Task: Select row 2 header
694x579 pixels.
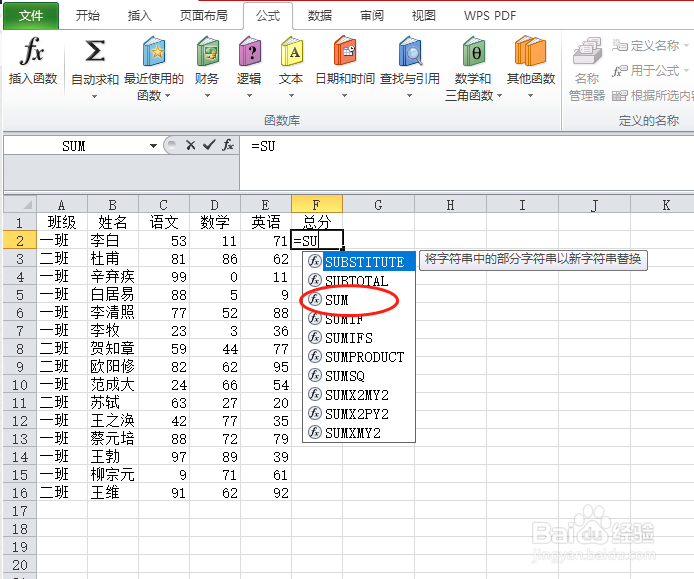Action: coord(20,240)
